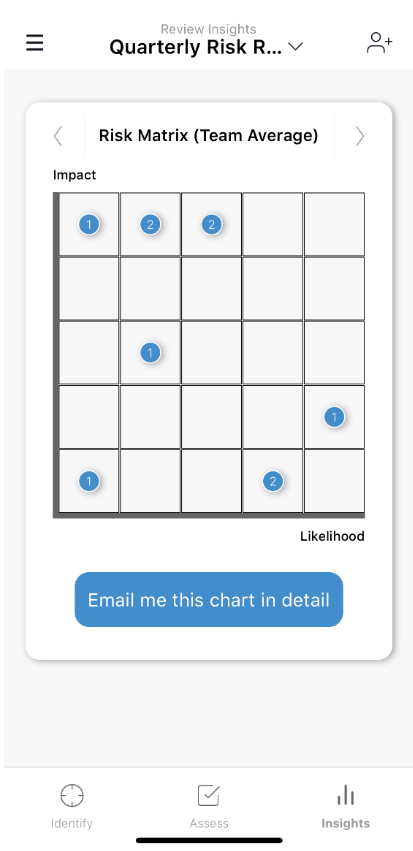Select risk bubble 1 in fourth row last column
This screenshot has width=413, height=851.
click(x=334, y=417)
